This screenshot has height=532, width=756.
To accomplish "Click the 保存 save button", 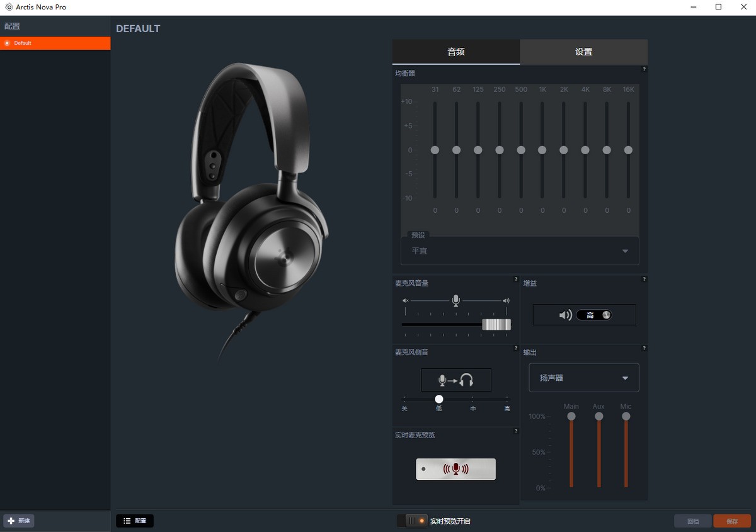I will (x=732, y=521).
